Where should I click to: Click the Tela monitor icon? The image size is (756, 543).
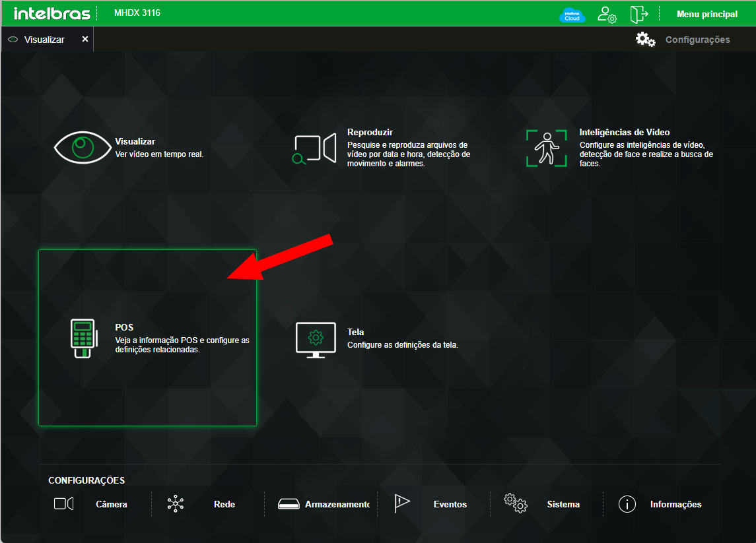316,340
